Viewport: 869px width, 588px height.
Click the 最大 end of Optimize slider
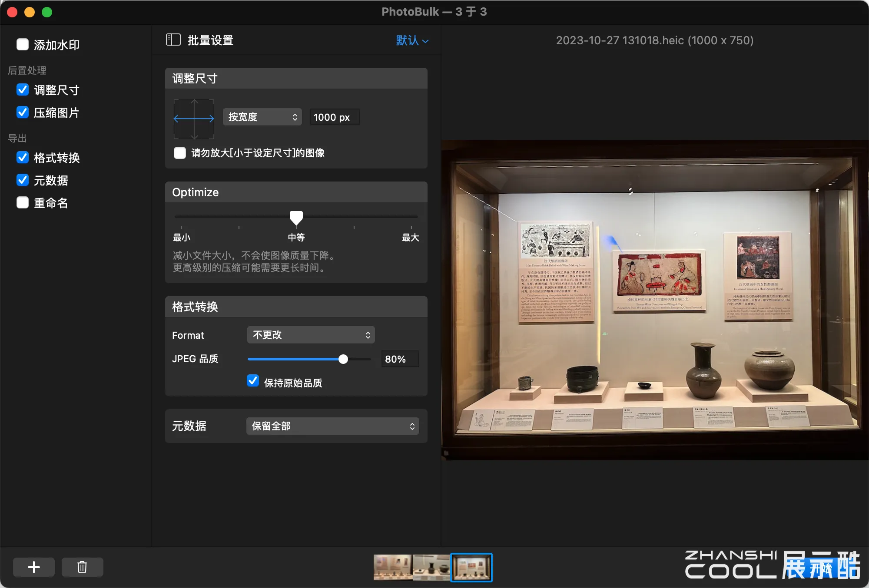point(411,238)
